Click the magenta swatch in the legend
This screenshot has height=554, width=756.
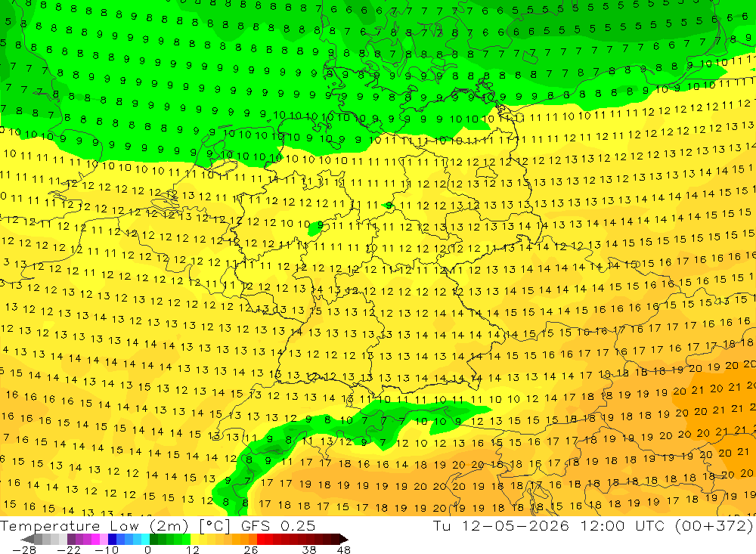[95, 539]
